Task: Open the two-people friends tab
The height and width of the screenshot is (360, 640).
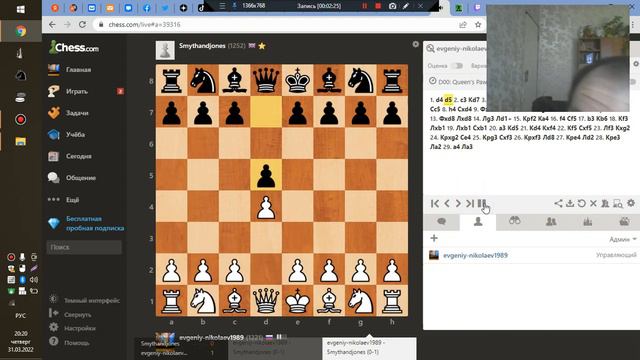Action: tap(551, 222)
